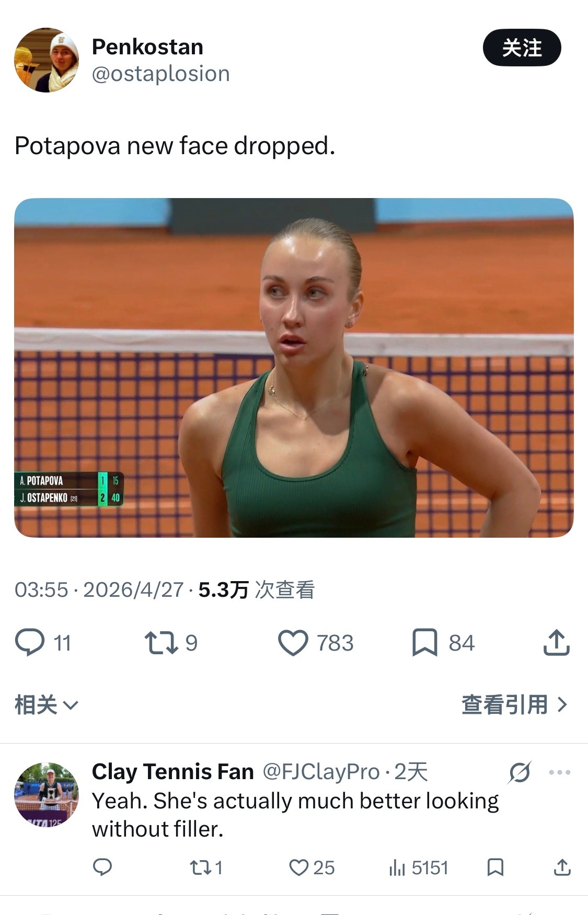Follow Penkostan with the 关注 button
Viewport: 588px width, 915px height.
(x=522, y=48)
